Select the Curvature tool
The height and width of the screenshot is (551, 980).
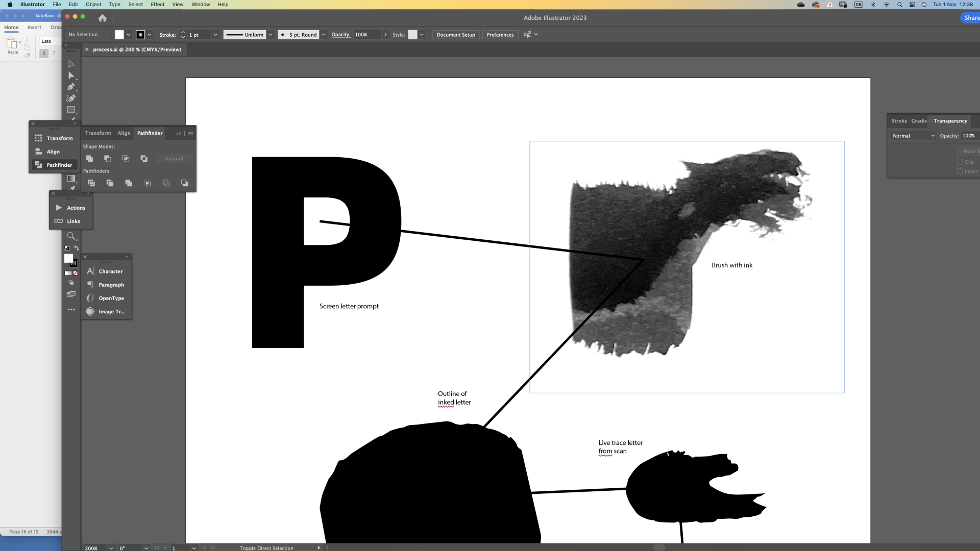point(71,98)
